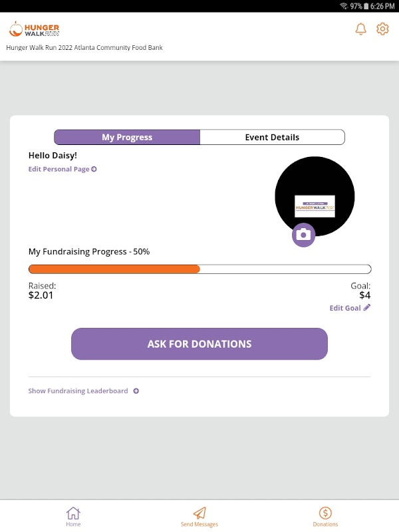Switch to the Event Details tab
Image resolution: width=399 pixels, height=532 pixels.
click(x=272, y=138)
